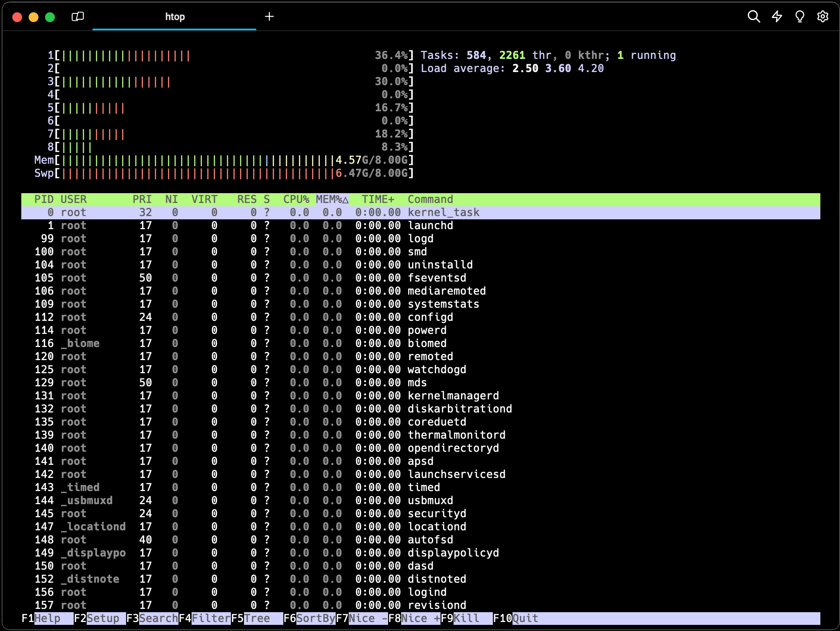Sort by the Command column header
Screen dimensions: 840x631
(430, 199)
